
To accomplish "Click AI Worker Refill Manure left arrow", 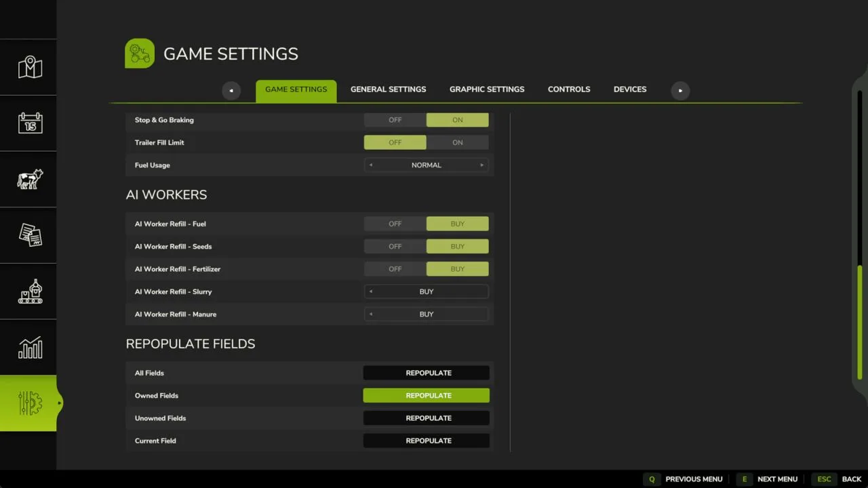I will pyautogui.click(x=371, y=314).
